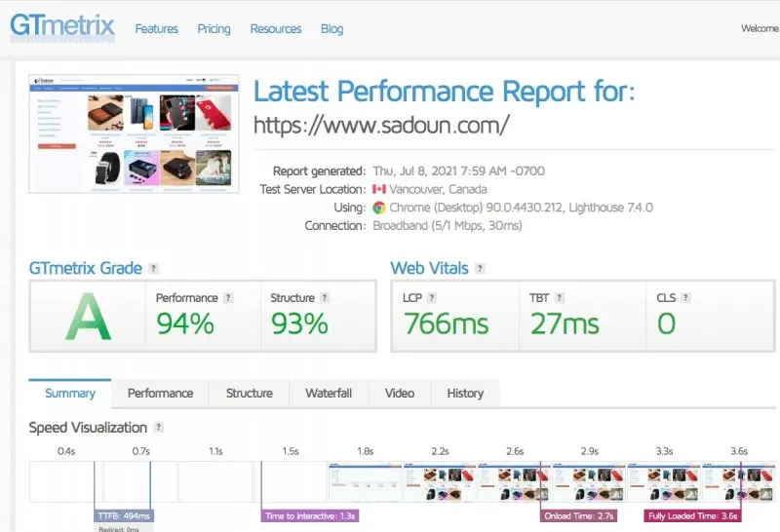
Task: Click the 1.5s filmstrip frame
Action: point(290,481)
